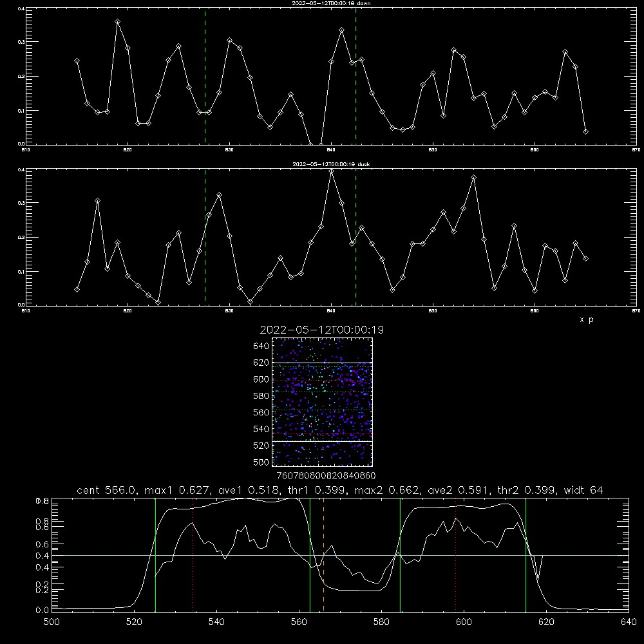The height and width of the screenshot is (644, 644).
Task: Click the 'cent 566.0' value in the header
Action: point(107,490)
